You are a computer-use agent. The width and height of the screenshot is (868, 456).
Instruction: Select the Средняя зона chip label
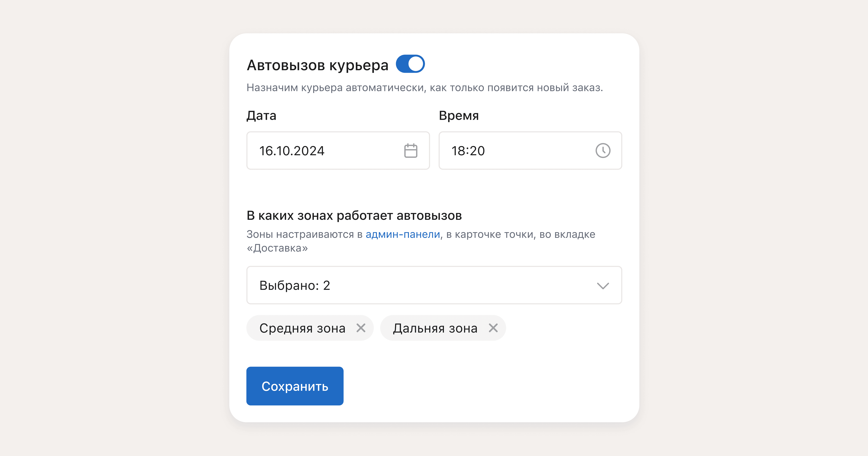(302, 328)
